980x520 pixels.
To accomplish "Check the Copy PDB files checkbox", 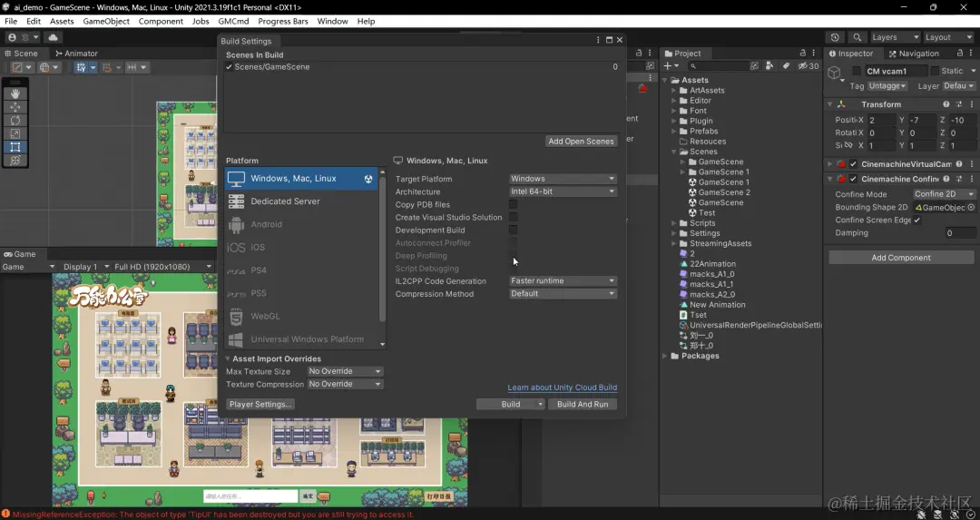I will (x=513, y=204).
